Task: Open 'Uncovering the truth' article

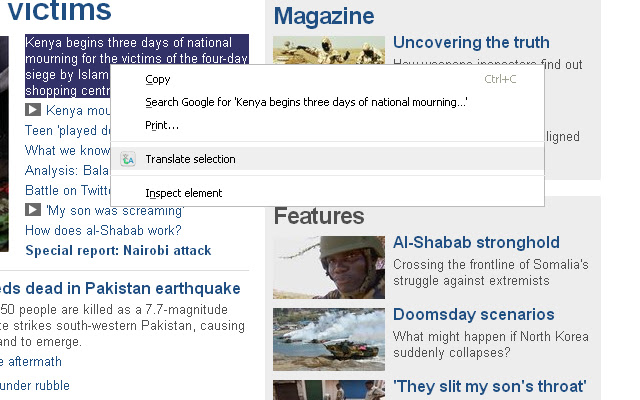Action: (471, 42)
